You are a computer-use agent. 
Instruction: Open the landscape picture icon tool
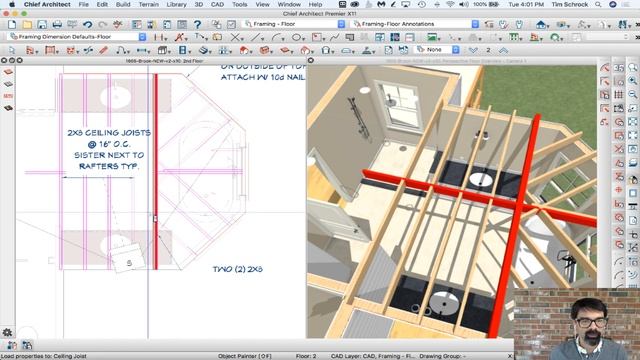[432, 37]
